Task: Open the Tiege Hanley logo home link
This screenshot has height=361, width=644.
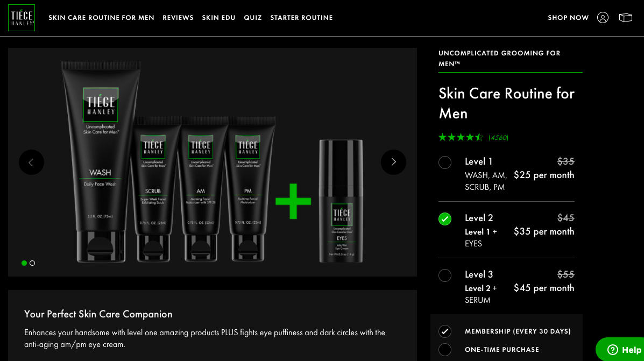Action: pos(22,18)
